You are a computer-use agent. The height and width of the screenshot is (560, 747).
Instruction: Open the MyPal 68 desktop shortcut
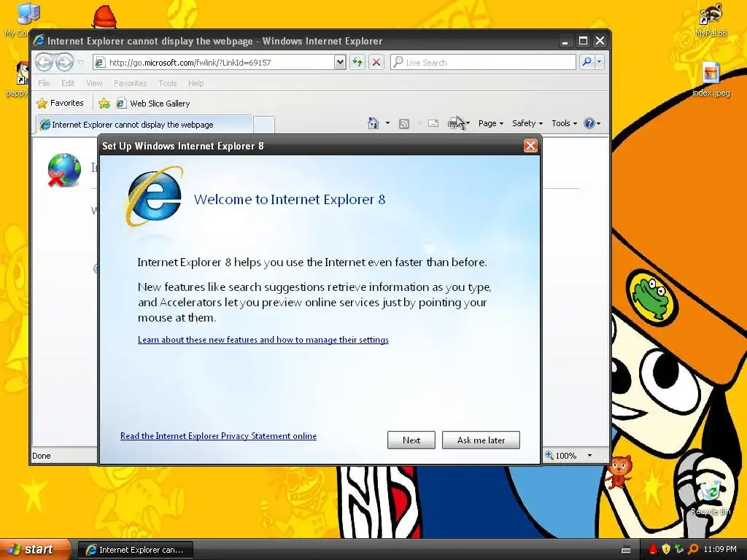click(x=711, y=19)
